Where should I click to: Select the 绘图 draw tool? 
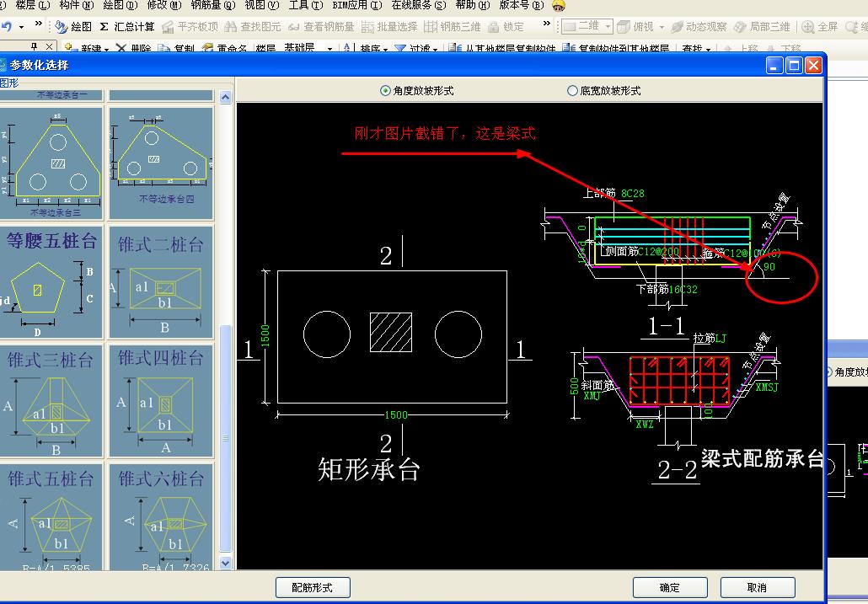click(x=73, y=27)
